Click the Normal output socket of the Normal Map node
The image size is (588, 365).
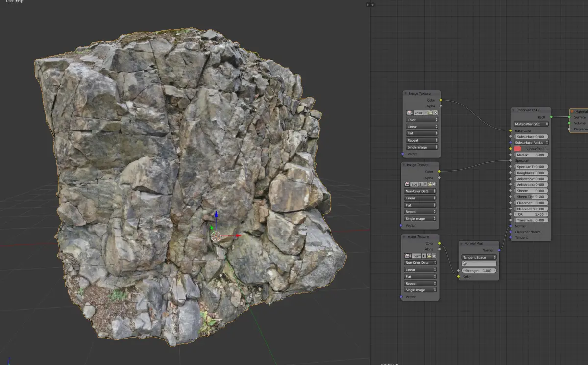point(499,250)
